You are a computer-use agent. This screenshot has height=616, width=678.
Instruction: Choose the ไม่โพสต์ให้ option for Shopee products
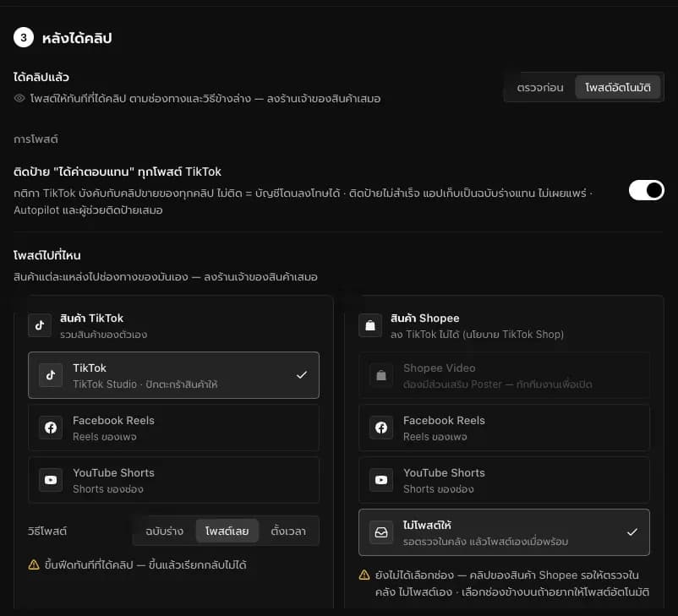click(504, 532)
